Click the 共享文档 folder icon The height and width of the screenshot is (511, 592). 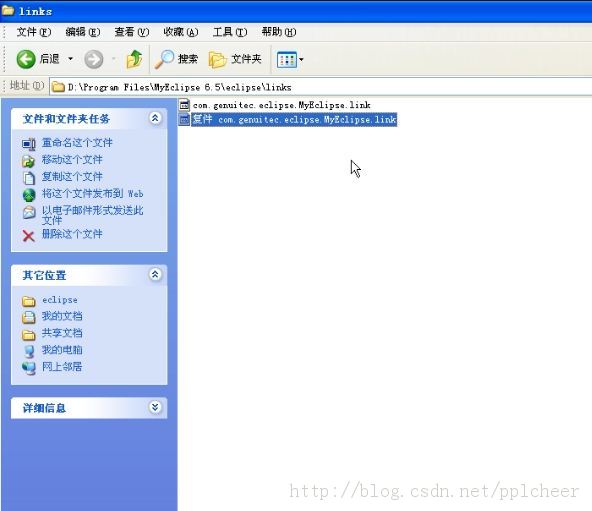click(x=29, y=335)
